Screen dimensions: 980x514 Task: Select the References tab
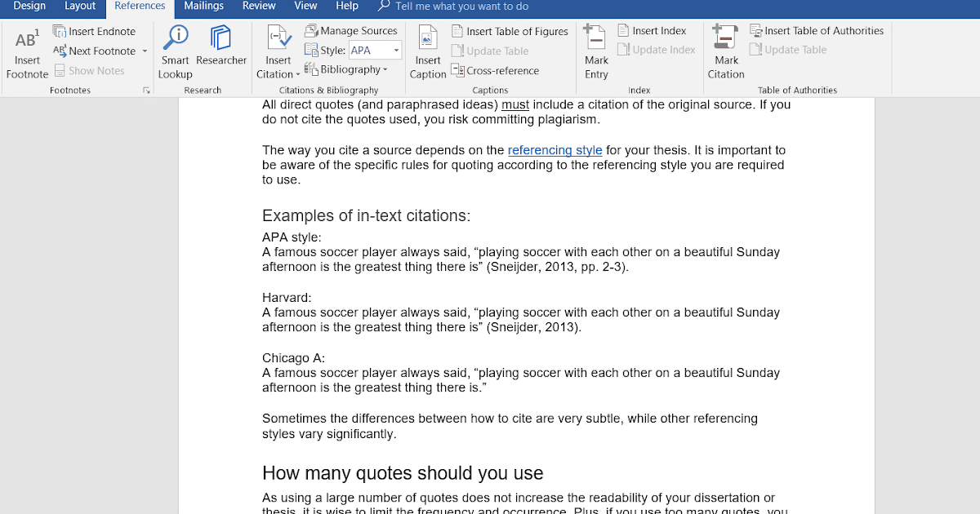140,7
